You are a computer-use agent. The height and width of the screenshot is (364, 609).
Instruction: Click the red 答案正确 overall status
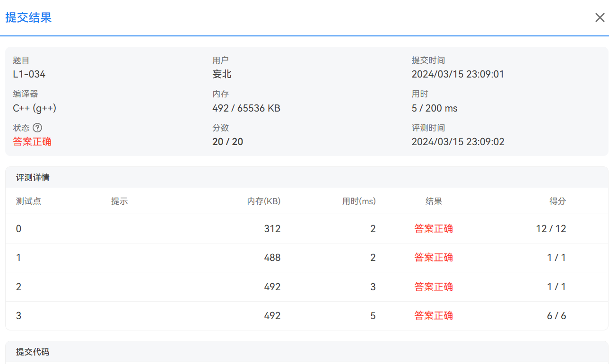click(x=32, y=142)
